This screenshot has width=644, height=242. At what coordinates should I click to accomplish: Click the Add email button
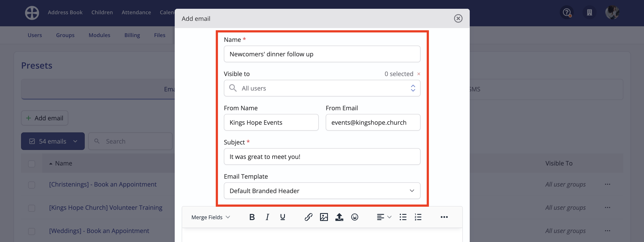point(45,118)
